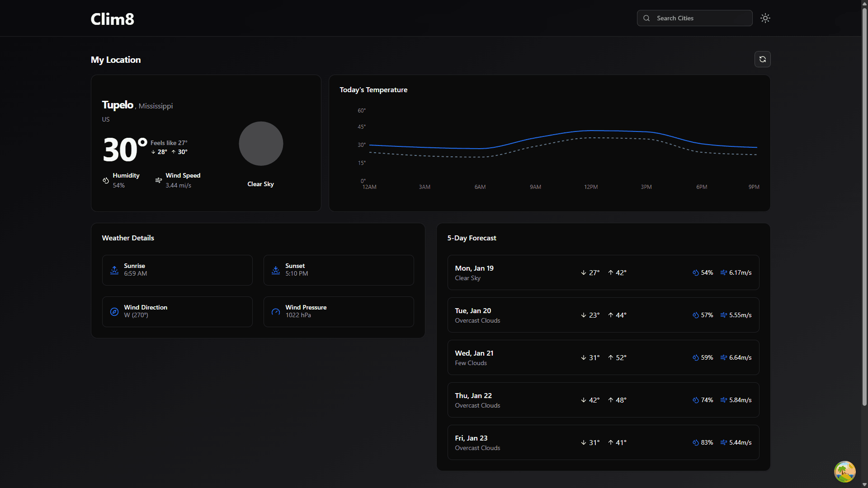Click the badge icon in bottom-right corner
868x488 pixels.
pos(844,471)
